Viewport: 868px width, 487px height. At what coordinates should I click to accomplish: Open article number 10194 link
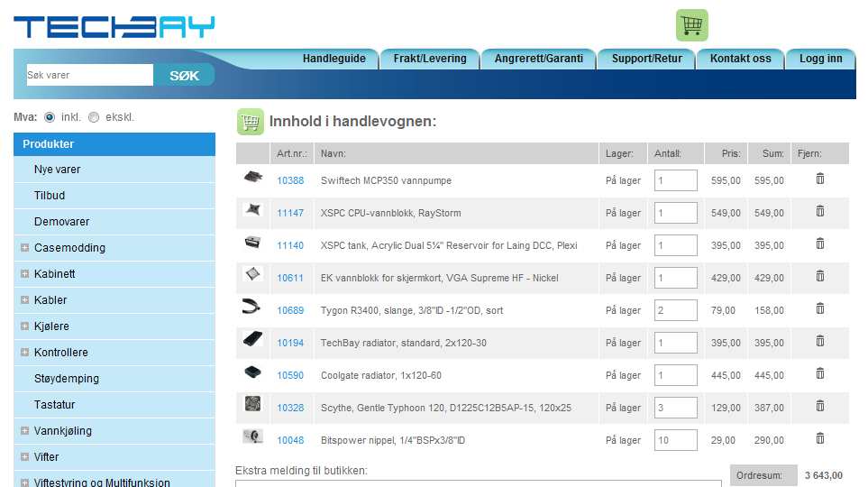[x=290, y=343]
